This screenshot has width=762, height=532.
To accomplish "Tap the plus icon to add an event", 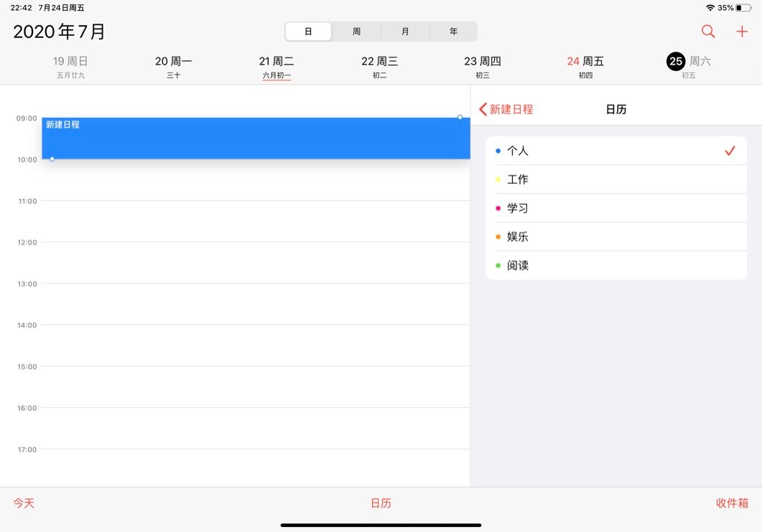I will (x=742, y=32).
